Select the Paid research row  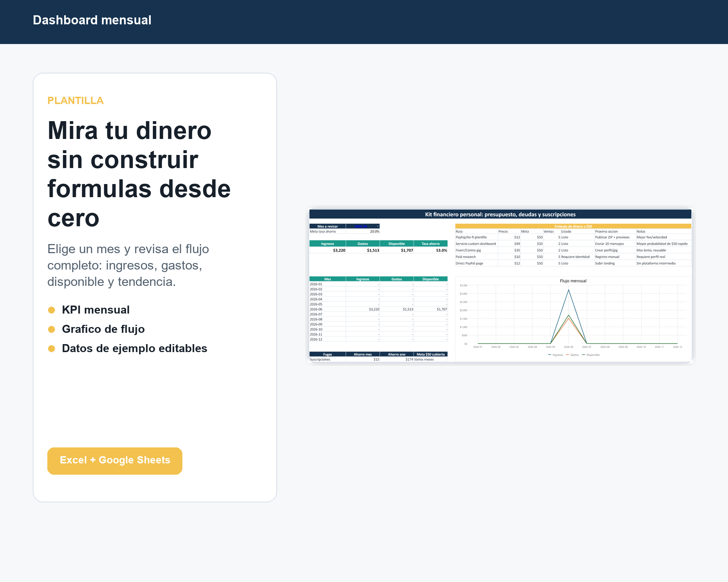tap(573, 257)
